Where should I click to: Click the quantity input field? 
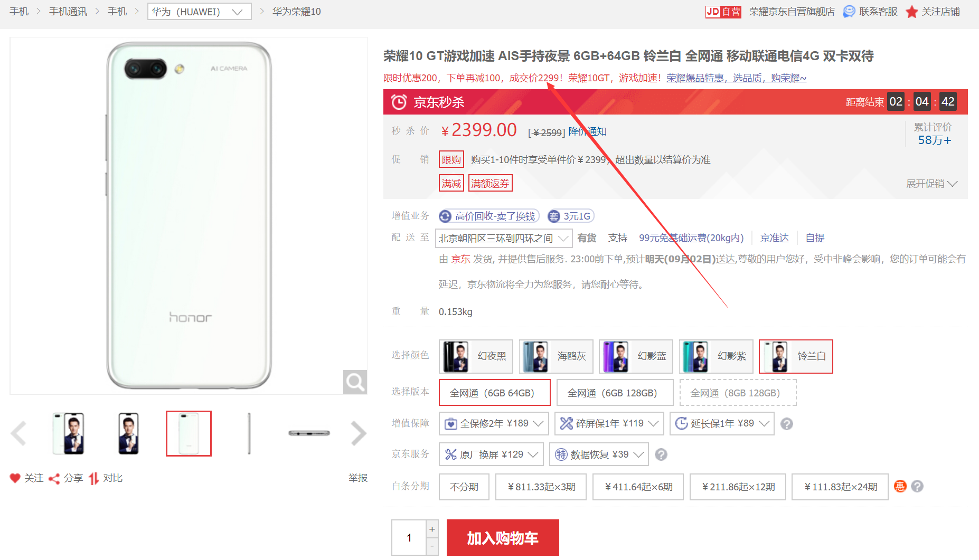point(409,537)
